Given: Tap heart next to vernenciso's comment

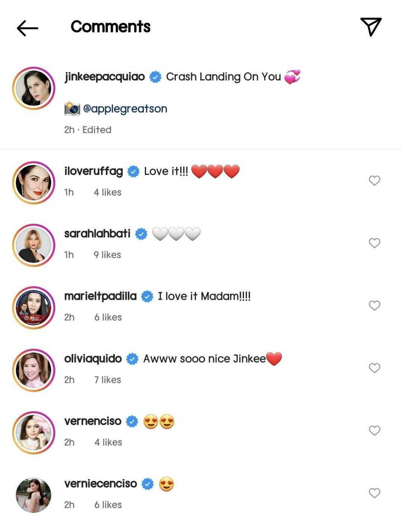Looking at the screenshot, I should (374, 430).
